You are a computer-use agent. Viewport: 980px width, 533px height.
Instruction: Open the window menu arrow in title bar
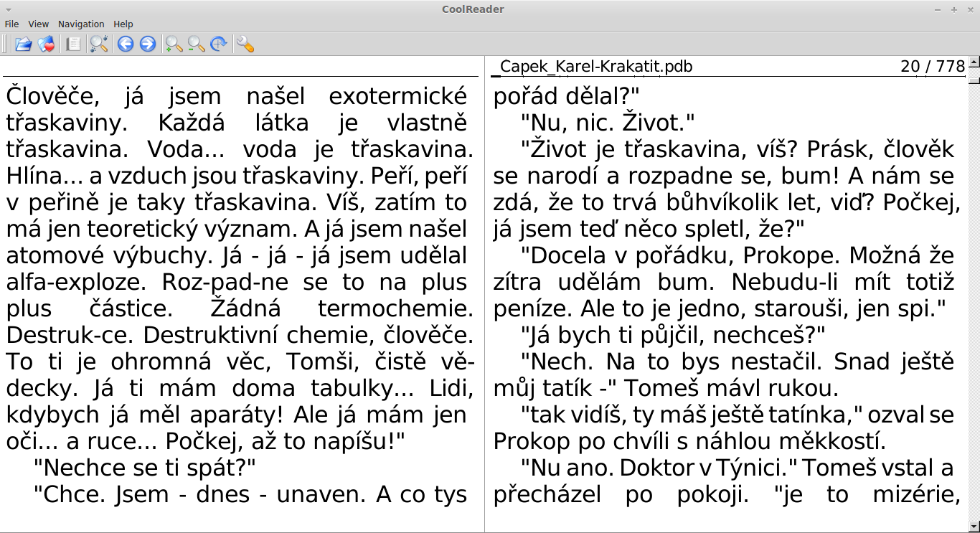(9, 9)
